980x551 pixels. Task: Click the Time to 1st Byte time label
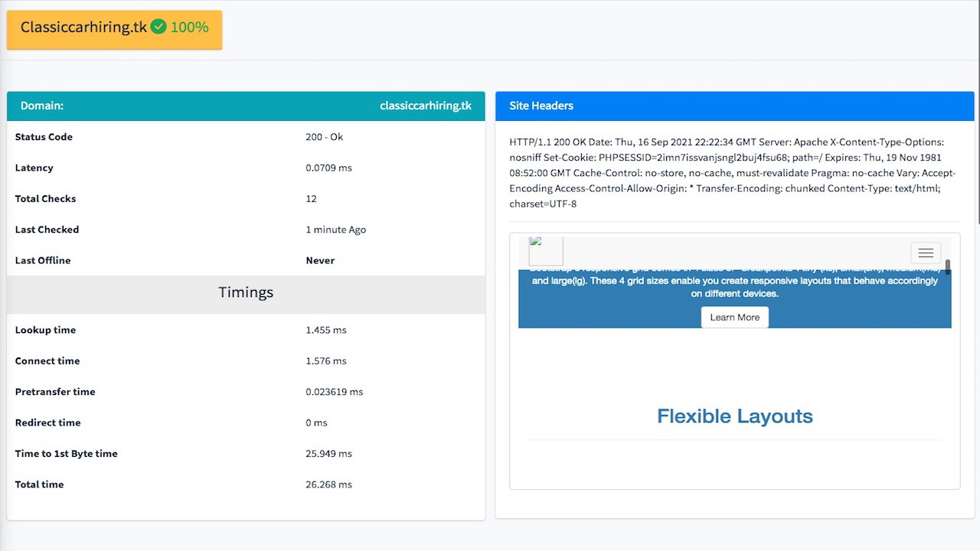click(66, 454)
